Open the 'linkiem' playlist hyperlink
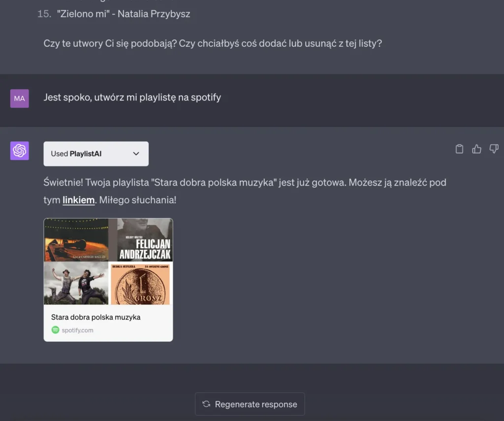Screen dimensions: 504x421 point(78,200)
